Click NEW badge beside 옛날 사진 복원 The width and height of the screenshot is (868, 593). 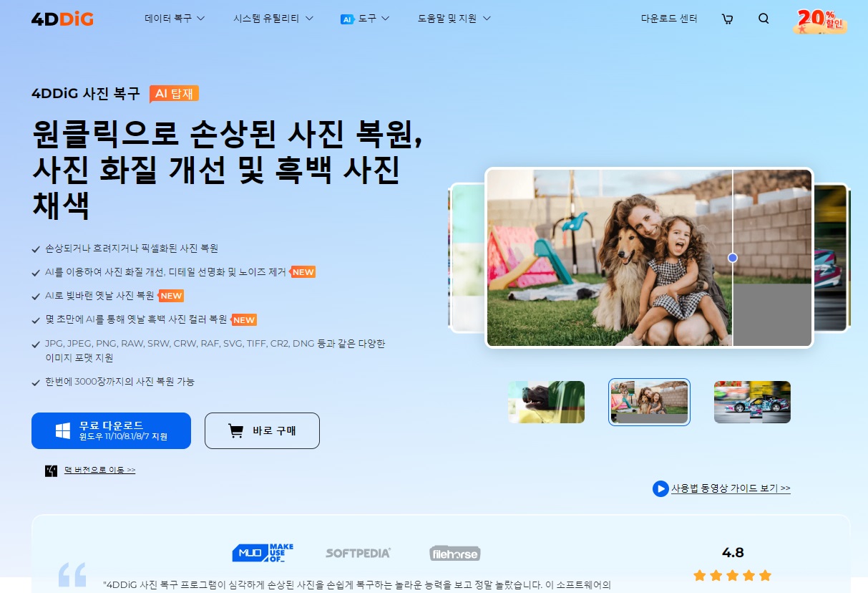point(172,296)
